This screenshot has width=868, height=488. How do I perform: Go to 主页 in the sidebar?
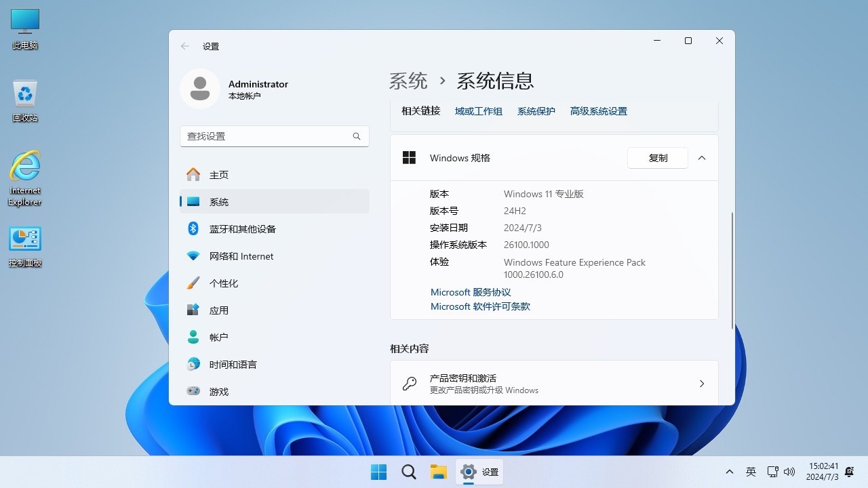[219, 174]
